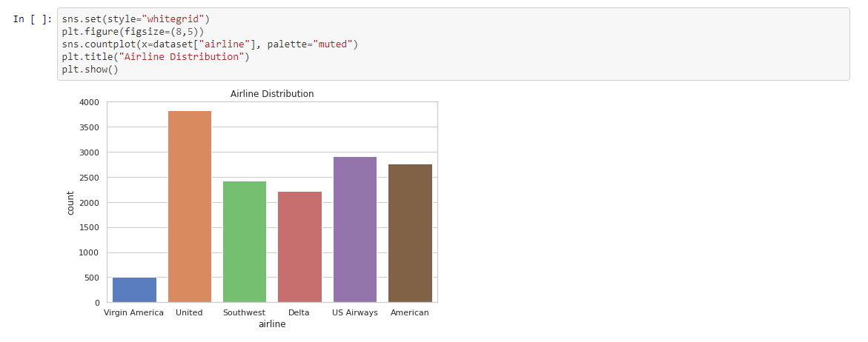Click the 'Virgin America' x-axis label

(x=134, y=312)
